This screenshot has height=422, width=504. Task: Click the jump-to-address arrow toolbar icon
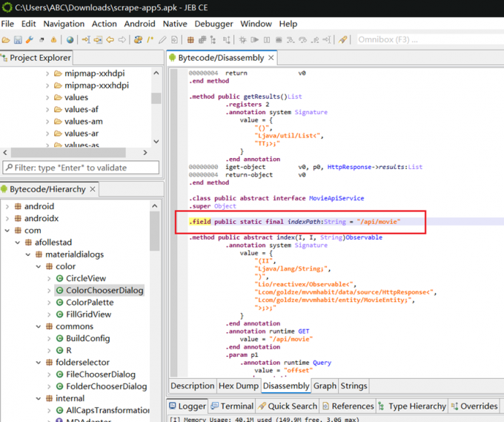coord(86,40)
